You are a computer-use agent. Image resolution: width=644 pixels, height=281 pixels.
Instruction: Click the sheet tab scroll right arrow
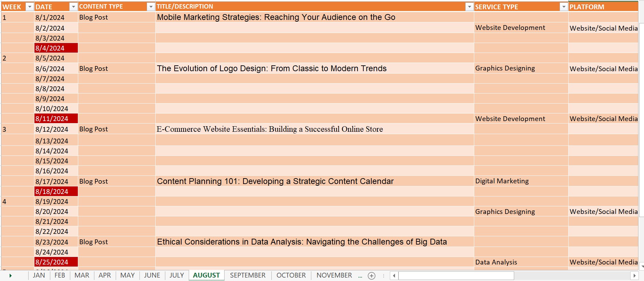10,275
